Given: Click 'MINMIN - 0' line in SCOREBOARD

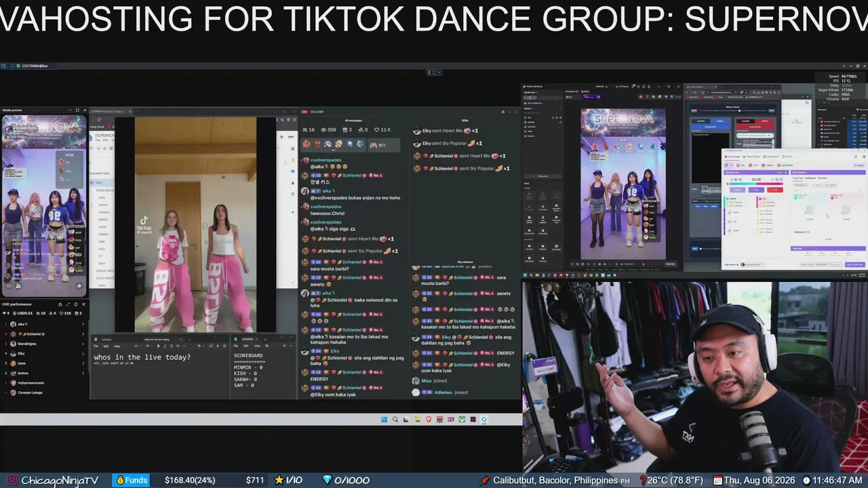Looking at the screenshot, I should (x=248, y=367).
